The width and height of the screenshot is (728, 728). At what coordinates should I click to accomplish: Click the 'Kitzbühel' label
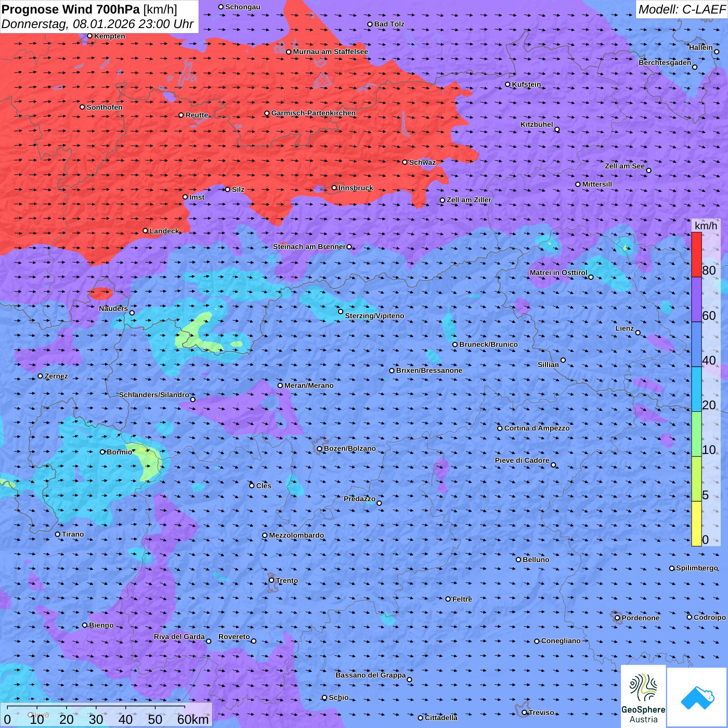coord(537,124)
